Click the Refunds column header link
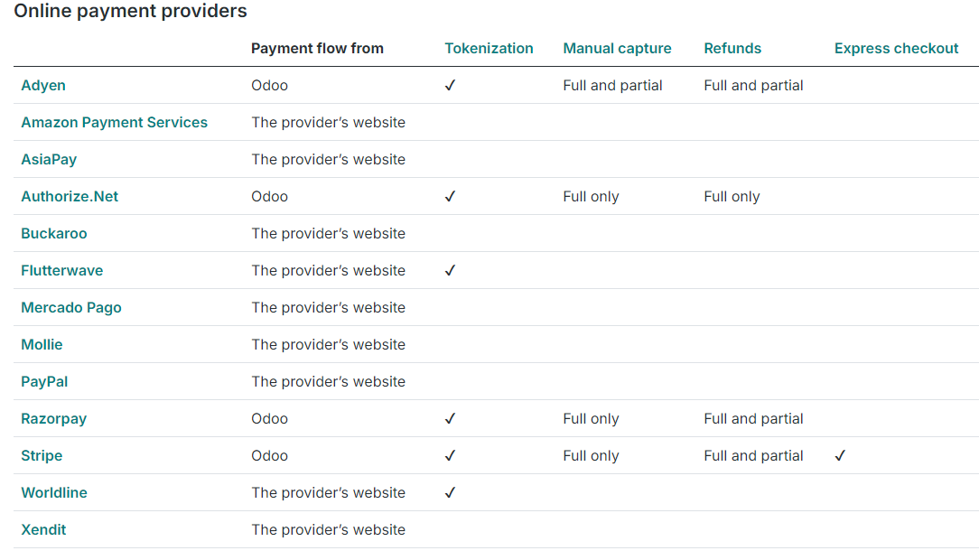The image size is (979, 560). pyautogui.click(x=732, y=49)
